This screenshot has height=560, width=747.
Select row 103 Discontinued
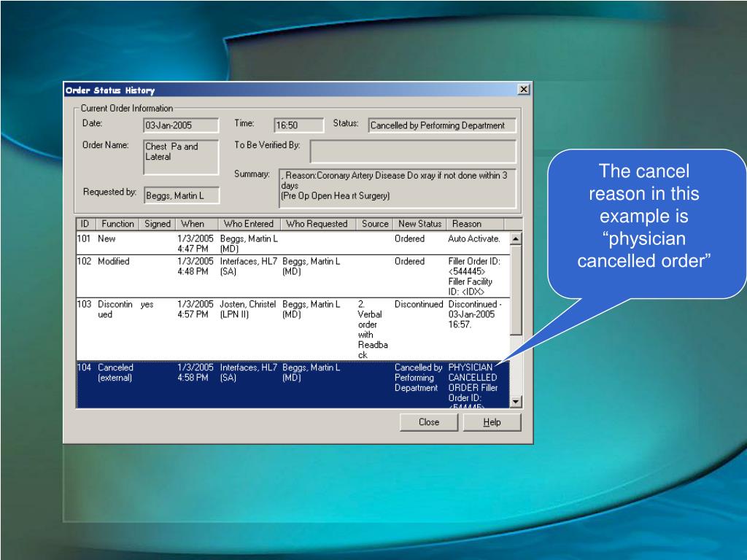293,329
